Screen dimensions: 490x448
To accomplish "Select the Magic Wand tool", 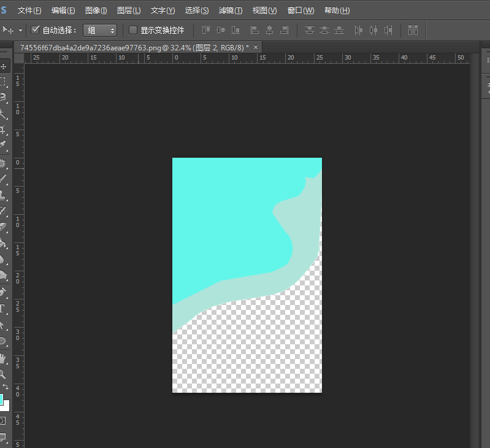I will tap(3, 114).
